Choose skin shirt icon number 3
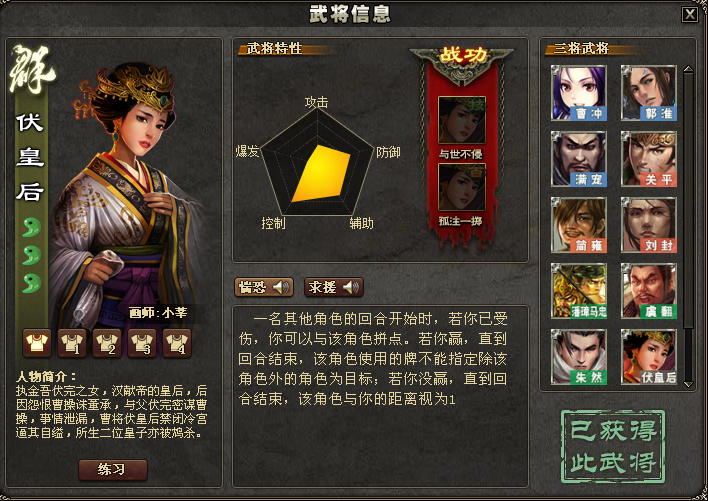Image resolution: width=708 pixels, height=501 pixels. click(x=142, y=343)
